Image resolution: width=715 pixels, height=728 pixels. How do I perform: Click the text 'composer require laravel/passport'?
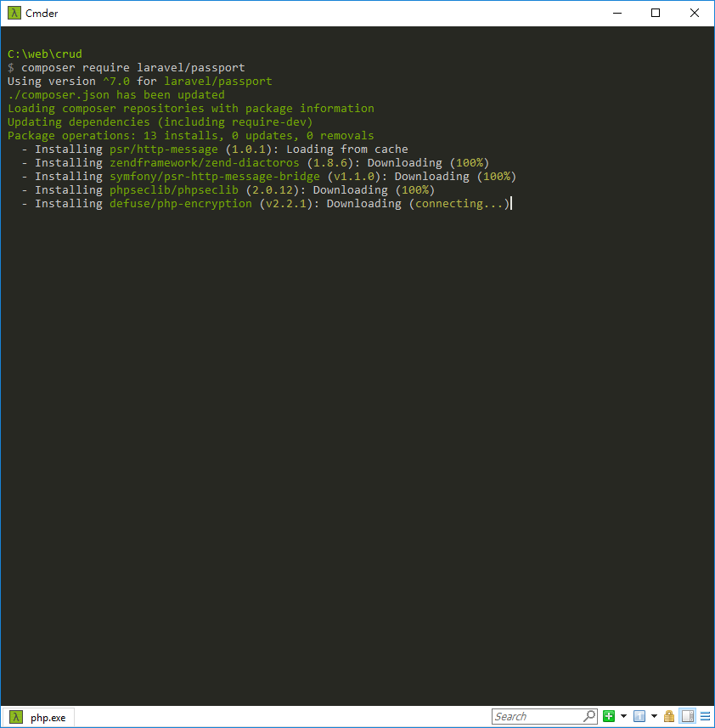(x=133, y=68)
